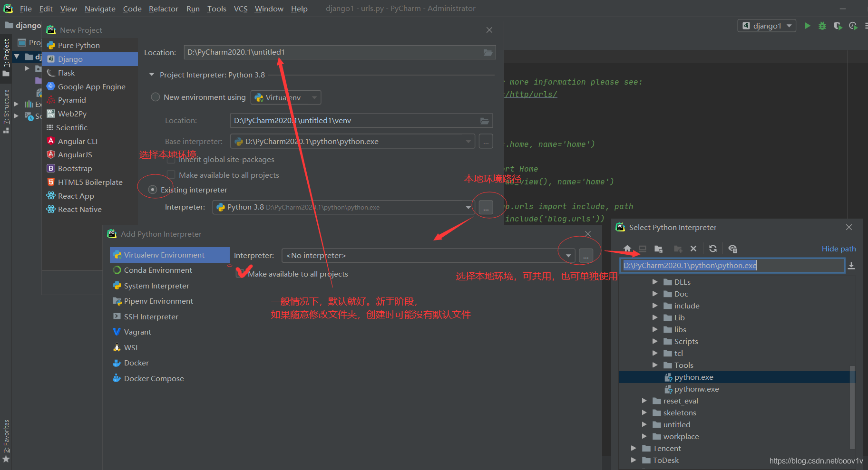Viewport: 868px width, 470px height.
Task: Select Django project type
Action: coord(90,59)
